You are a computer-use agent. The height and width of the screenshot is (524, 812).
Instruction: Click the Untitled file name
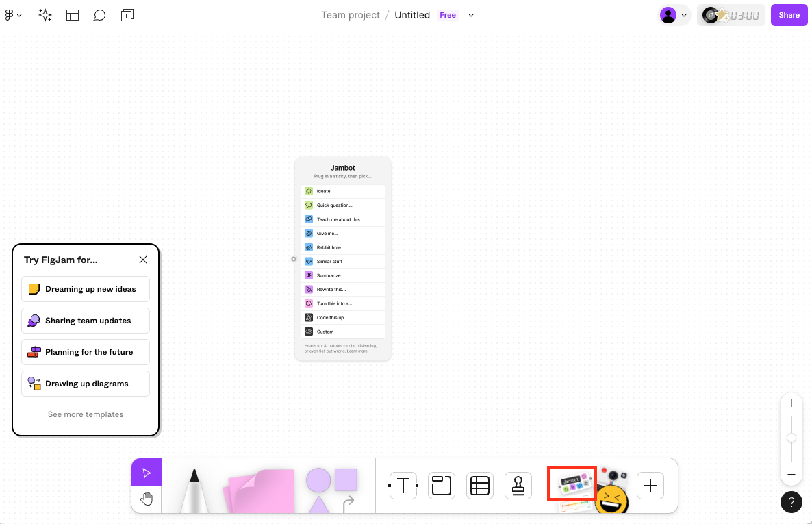(x=412, y=15)
